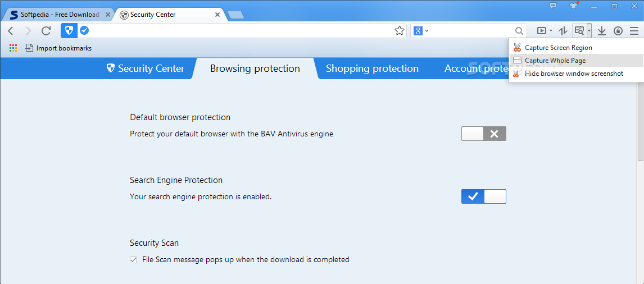The width and height of the screenshot is (644, 284).
Task: Open the Google search engine dropdown
Action: [421, 31]
